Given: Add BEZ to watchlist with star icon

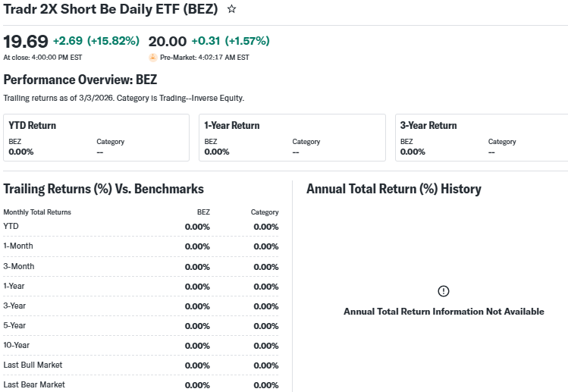Looking at the screenshot, I should click(x=231, y=9).
